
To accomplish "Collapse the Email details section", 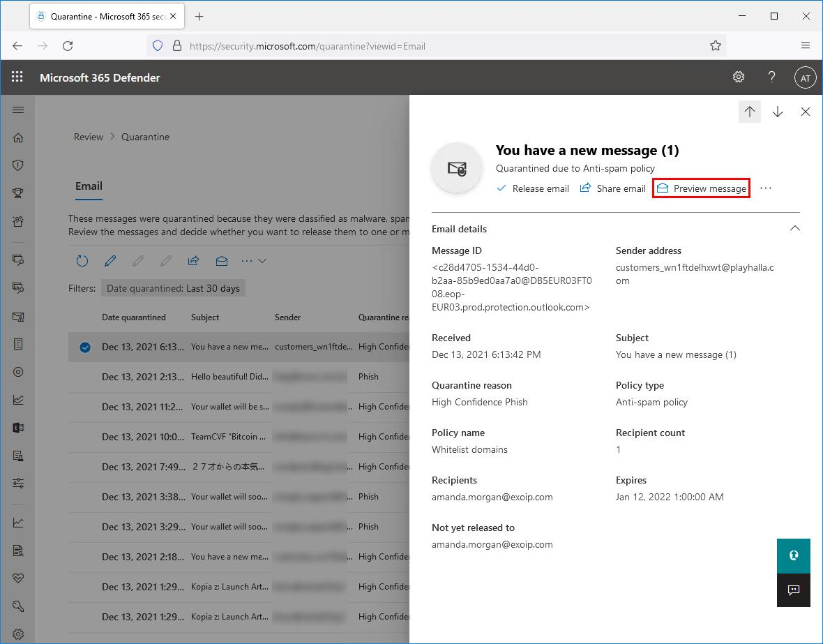I will click(x=794, y=228).
